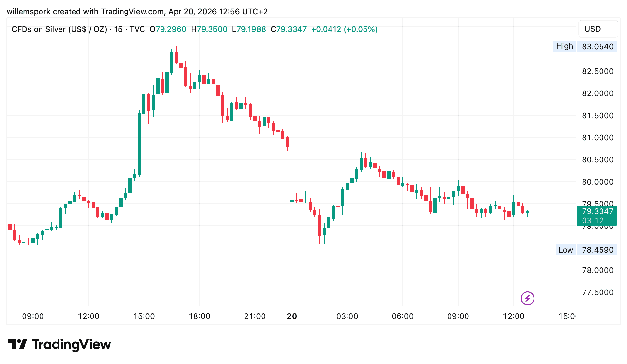Click the High price label 83.0540

597,46
